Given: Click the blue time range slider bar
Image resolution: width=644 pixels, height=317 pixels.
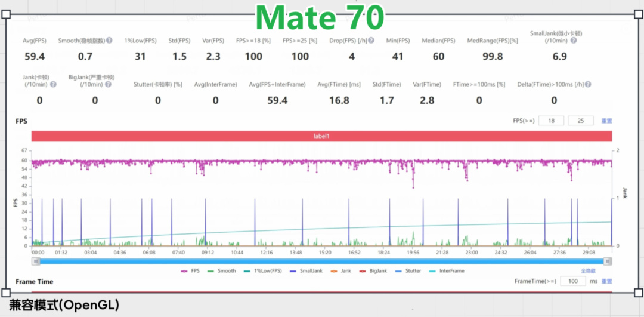Looking at the screenshot, I should pos(323,261).
